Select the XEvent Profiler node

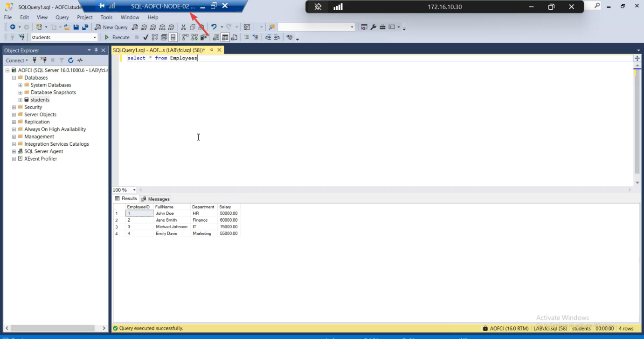click(x=41, y=159)
